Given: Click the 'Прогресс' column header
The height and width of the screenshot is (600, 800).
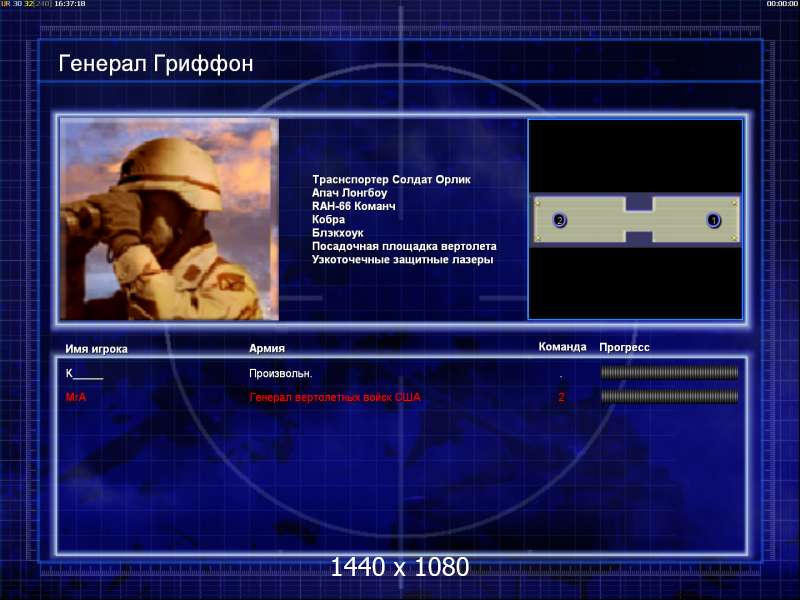Looking at the screenshot, I should click(x=624, y=347).
